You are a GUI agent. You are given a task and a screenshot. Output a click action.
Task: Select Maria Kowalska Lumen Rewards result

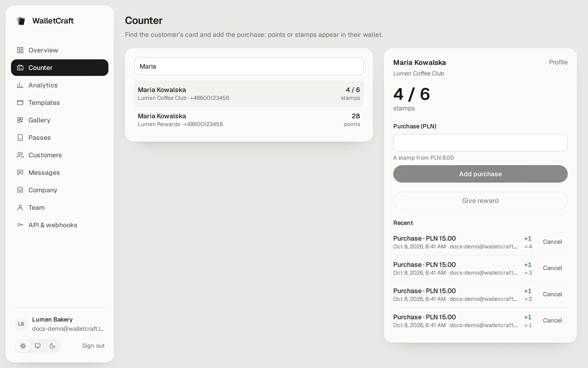click(x=249, y=120)
